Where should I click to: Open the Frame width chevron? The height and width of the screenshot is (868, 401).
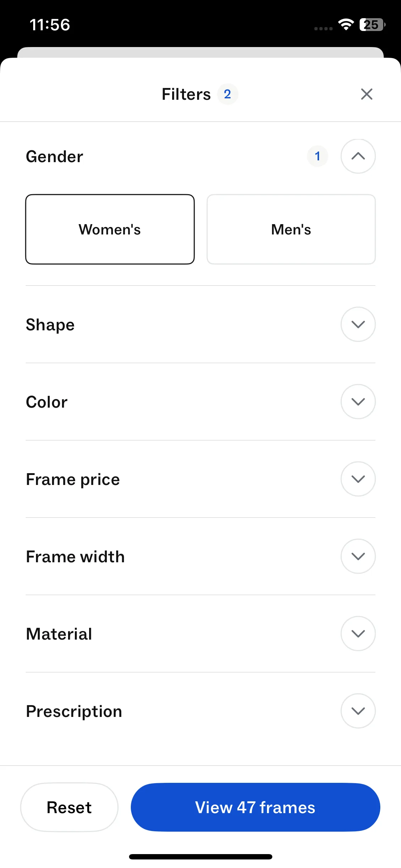[358, 556]
